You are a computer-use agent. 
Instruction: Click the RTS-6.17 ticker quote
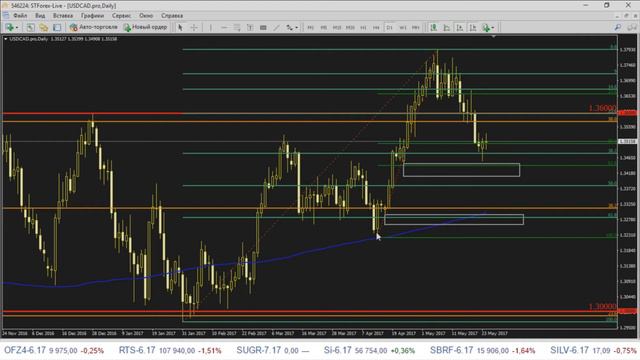pyautogui.click(x=170, y=350)
